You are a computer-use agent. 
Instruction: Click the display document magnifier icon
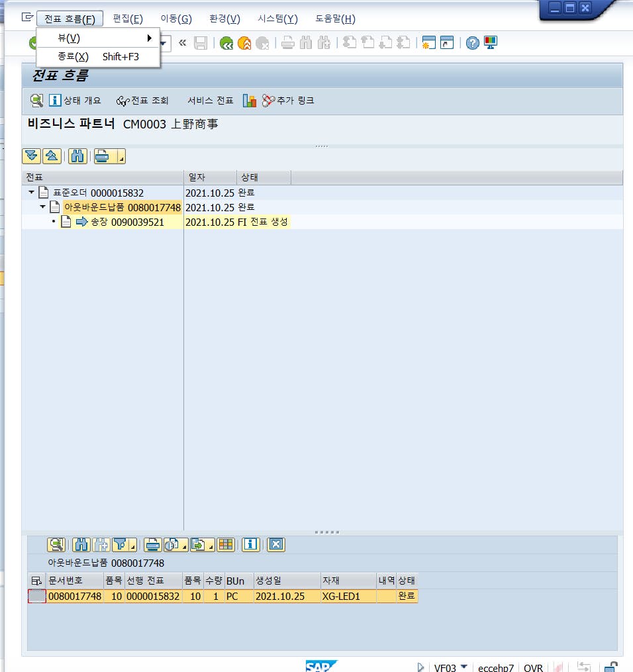pos(37,101)
